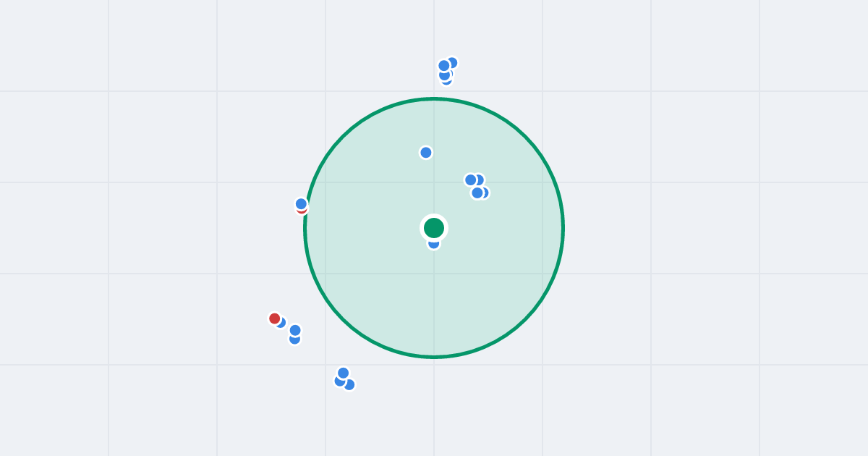868x456 pixels.
Task: Click the blue marker sitting on the circle's left edge
Action: click(x=302, y=204)
